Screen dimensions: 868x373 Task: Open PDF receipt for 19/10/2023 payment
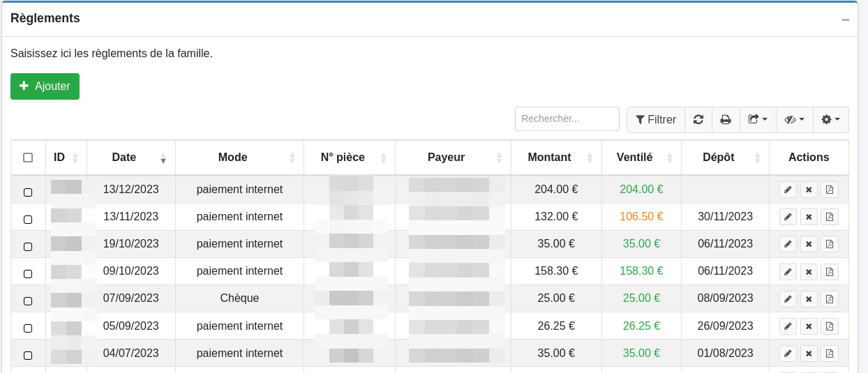pos(830,244)
